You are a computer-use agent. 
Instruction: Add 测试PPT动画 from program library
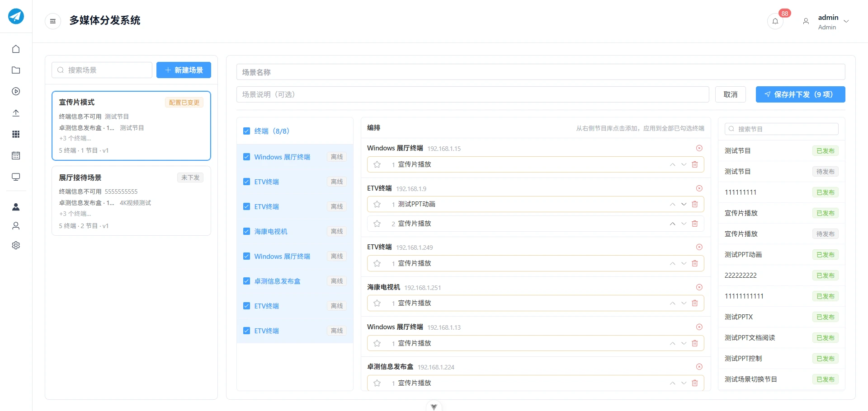[781, 255]
